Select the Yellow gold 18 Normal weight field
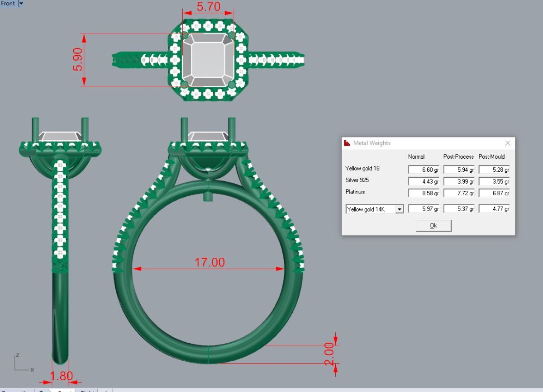 pyautogui.click(x=424, y=170)
